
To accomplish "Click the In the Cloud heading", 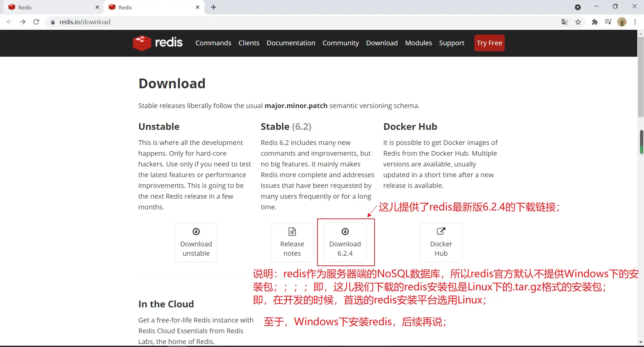I will tap(166, 304).
